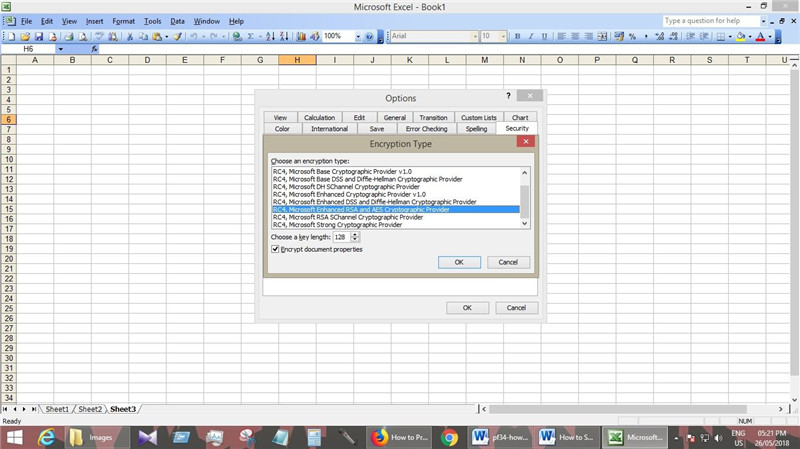Switch to the Custom Lists tab
The height and width of the screenshot is (449, 800).
point(479,117)
